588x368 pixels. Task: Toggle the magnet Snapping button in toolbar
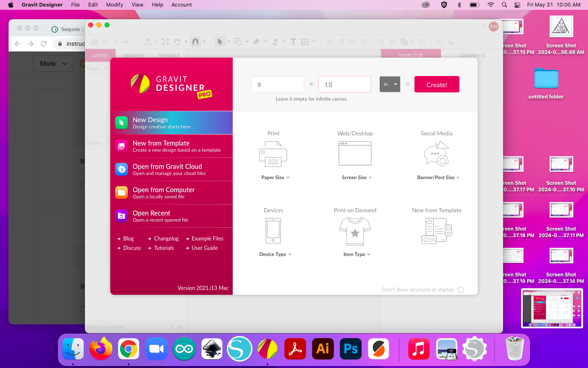click(x=195, y=42)
